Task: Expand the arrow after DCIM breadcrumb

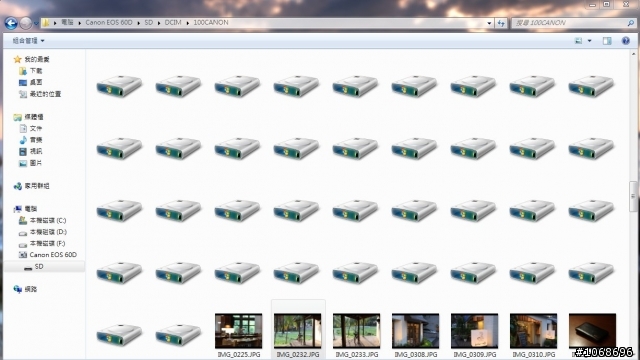Action: (188, 23)
